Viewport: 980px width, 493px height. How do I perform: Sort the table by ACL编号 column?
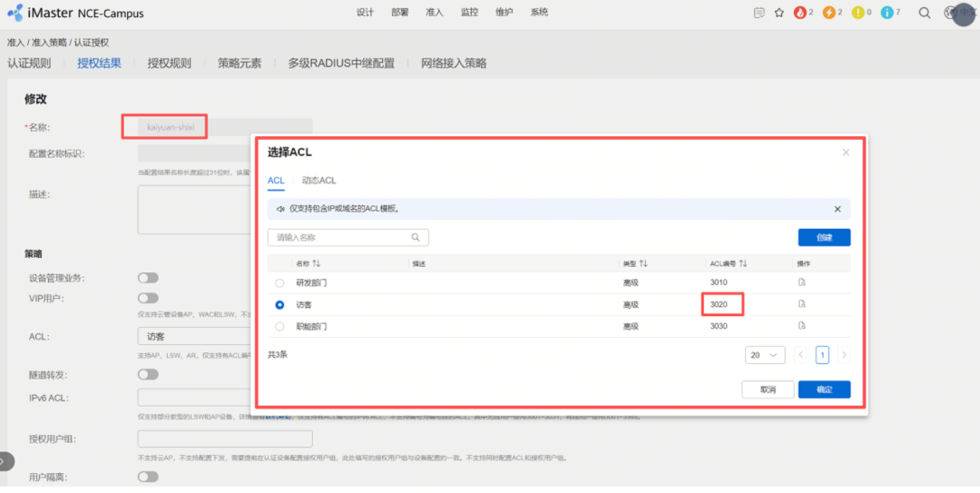tap(742, 264)
